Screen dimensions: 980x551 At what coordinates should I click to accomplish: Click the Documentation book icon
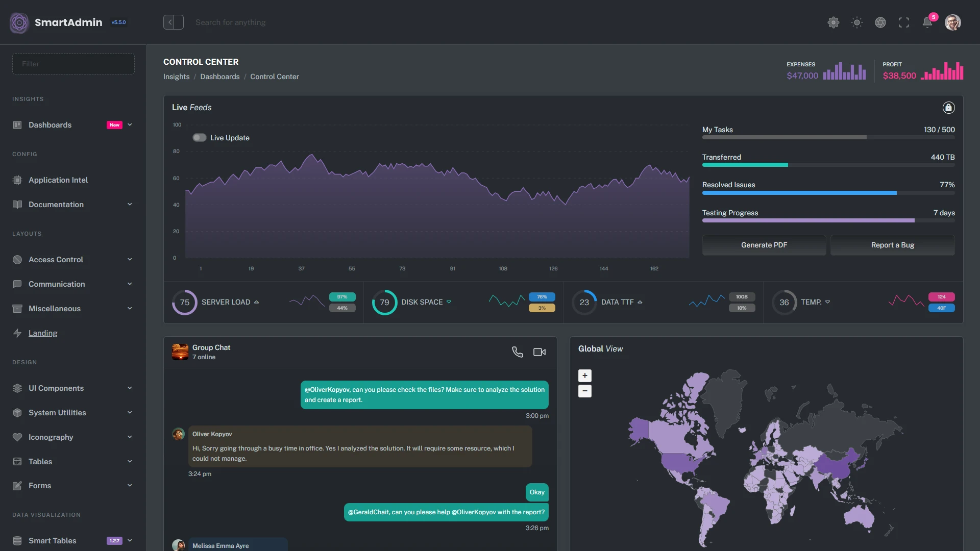pos(17,205)
